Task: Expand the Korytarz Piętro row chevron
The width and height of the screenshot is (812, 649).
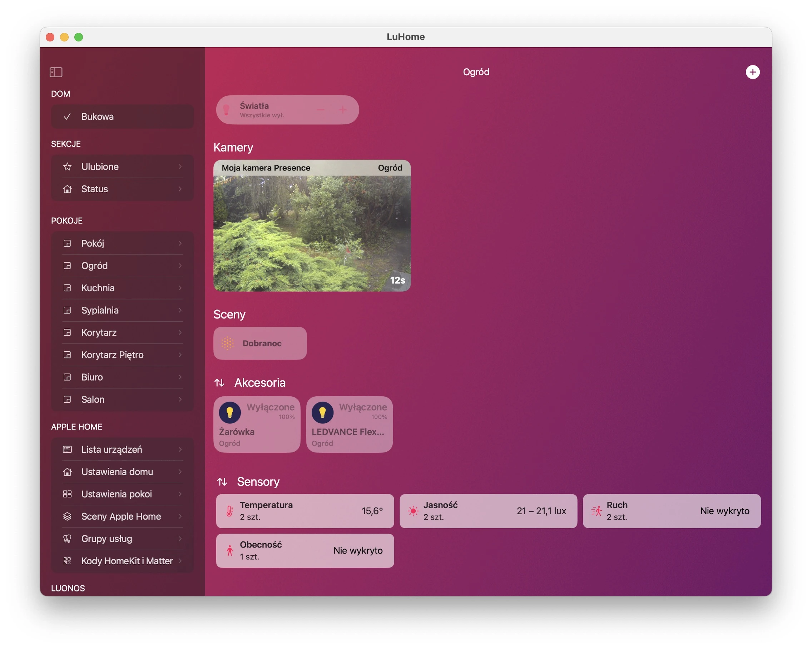Action: click(x=180, y=355)
